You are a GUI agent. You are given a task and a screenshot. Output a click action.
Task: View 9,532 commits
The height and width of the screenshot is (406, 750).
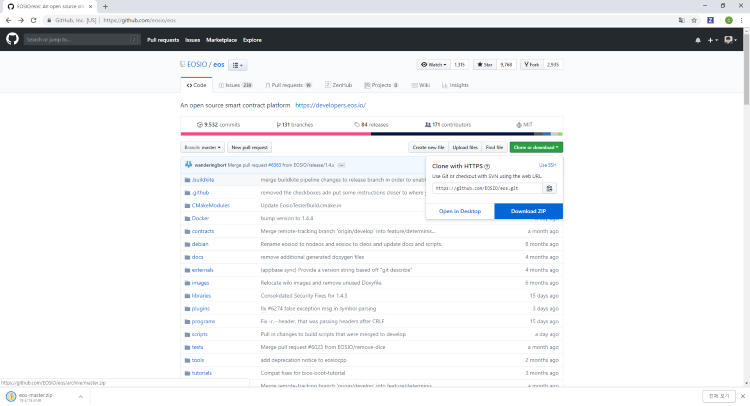point(218,125)
